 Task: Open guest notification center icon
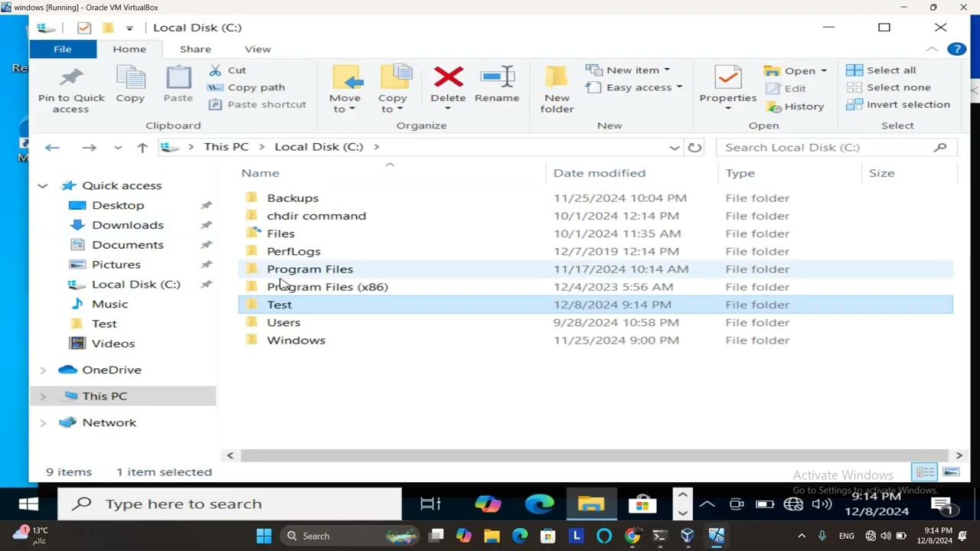point(941,504)
